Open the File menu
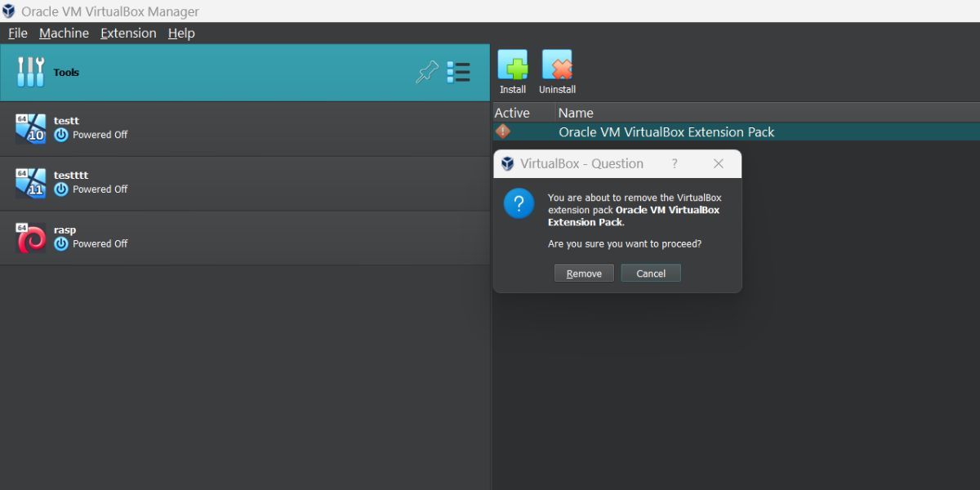Screen dimensions: 980x490 coord(16,33)
